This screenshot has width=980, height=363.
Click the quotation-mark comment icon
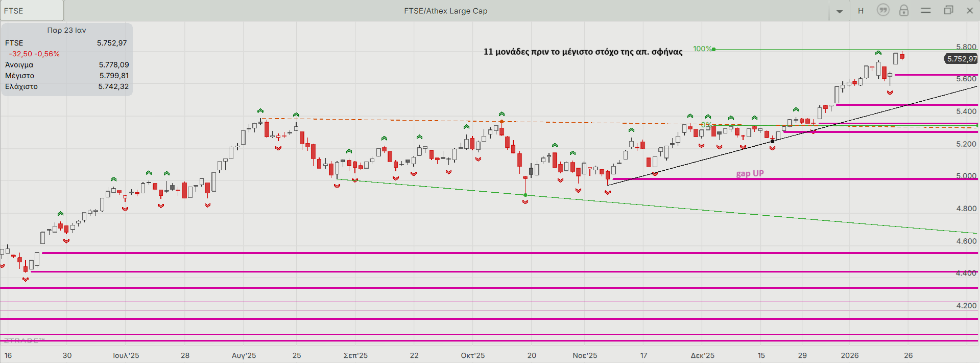[x=883, y=10]
